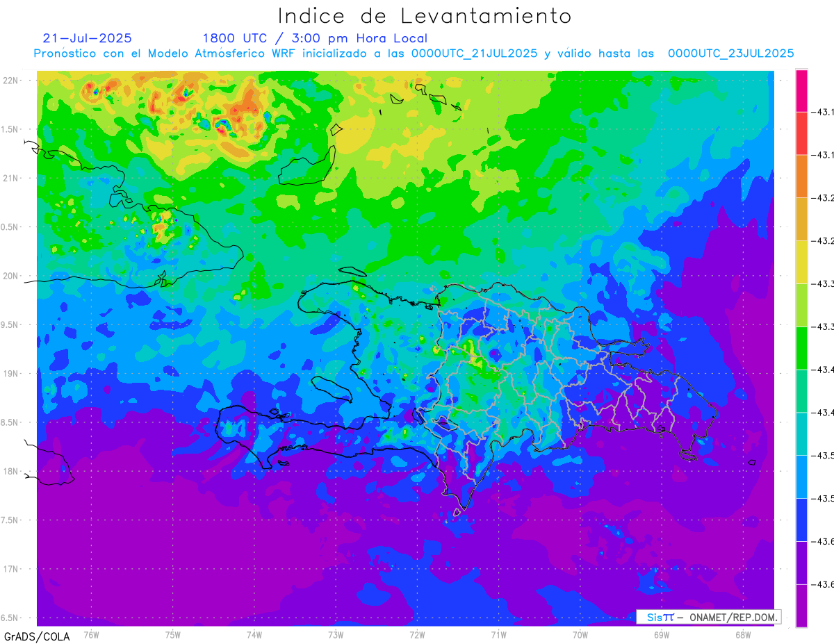Click the '74W' longitude label
The image size is (834, 644).
[x=254, y=635]
